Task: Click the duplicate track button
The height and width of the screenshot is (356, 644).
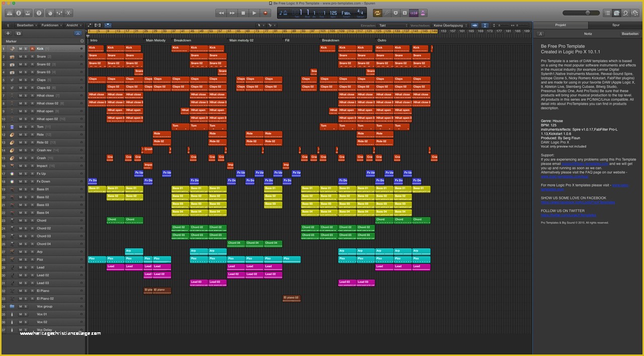Action: 18,33
